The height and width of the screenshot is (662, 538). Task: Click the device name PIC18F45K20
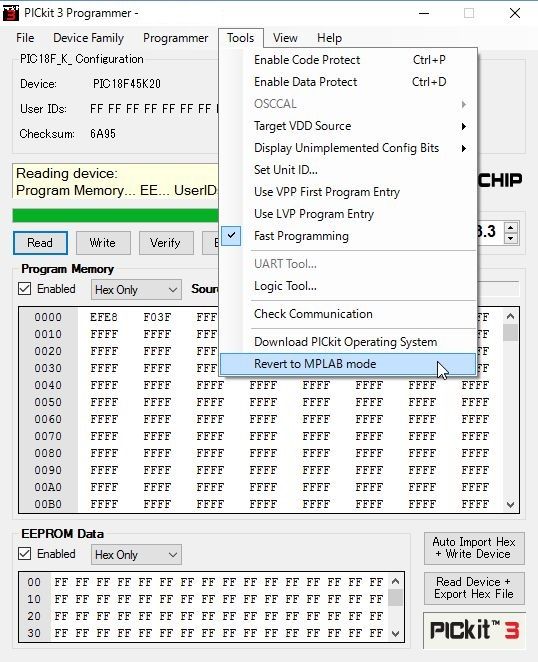pos(127,84)
